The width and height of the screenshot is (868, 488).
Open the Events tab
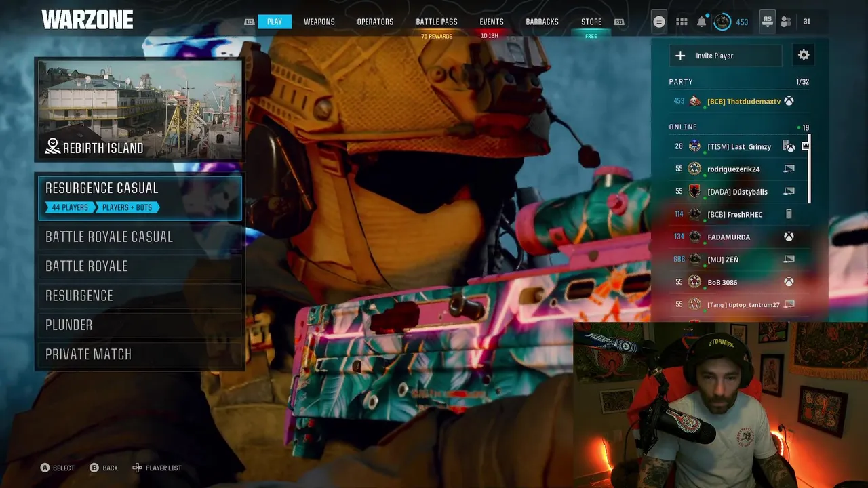tap(492, 22)
